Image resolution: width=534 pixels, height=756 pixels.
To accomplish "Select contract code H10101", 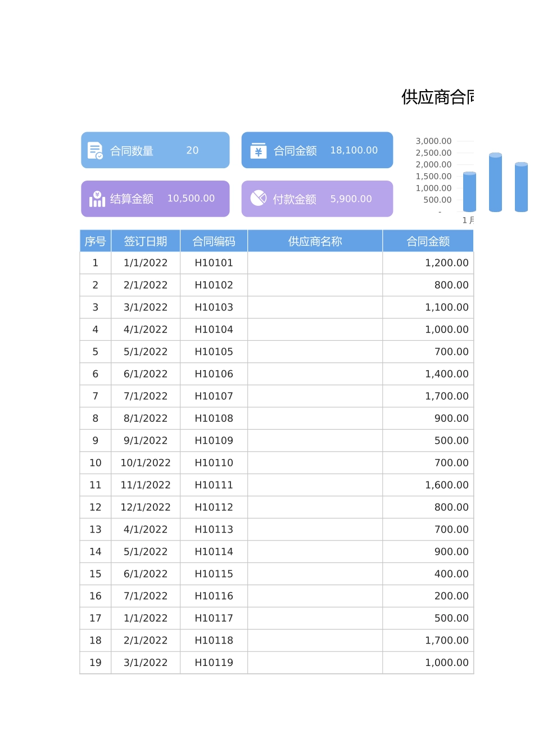I will pyautogui.click(x=213, y=263).
